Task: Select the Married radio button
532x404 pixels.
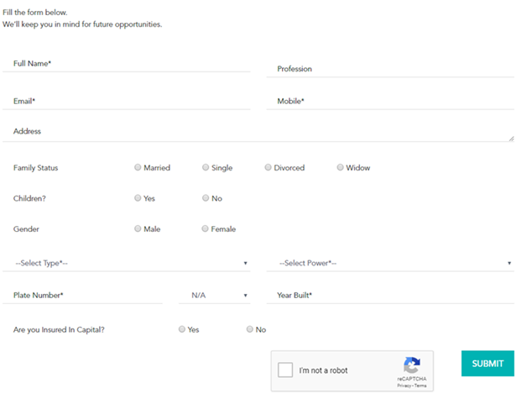Action: [138, 167]
